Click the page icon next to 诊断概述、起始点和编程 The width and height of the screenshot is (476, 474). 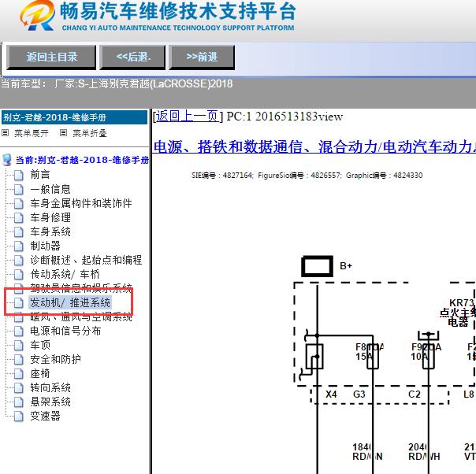pos(18,260)
